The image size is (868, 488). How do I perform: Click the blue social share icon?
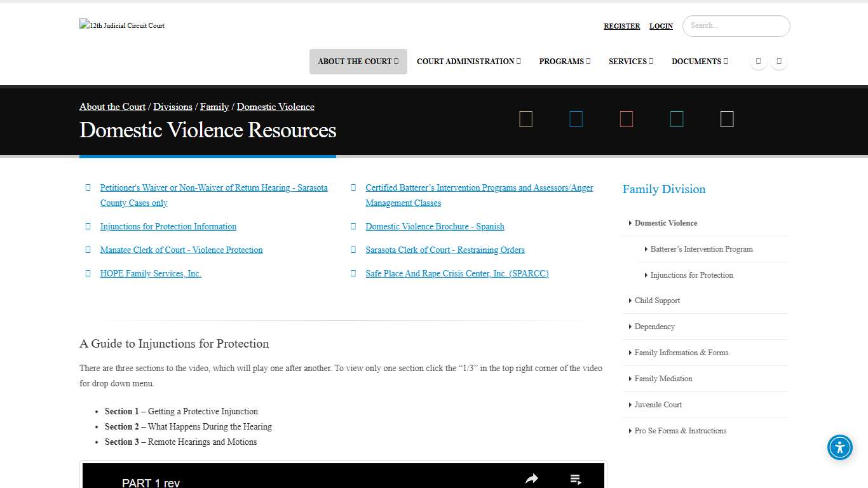(x=576, y=119)
